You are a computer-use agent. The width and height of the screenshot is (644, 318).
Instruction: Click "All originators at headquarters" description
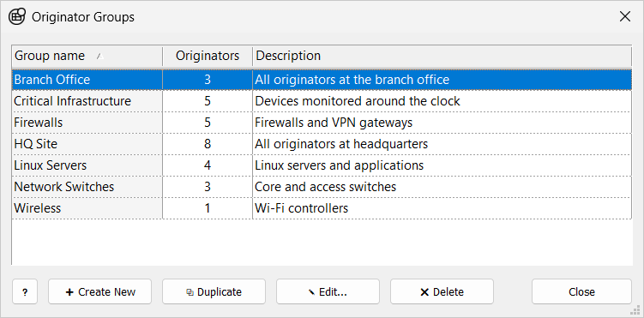341,144
